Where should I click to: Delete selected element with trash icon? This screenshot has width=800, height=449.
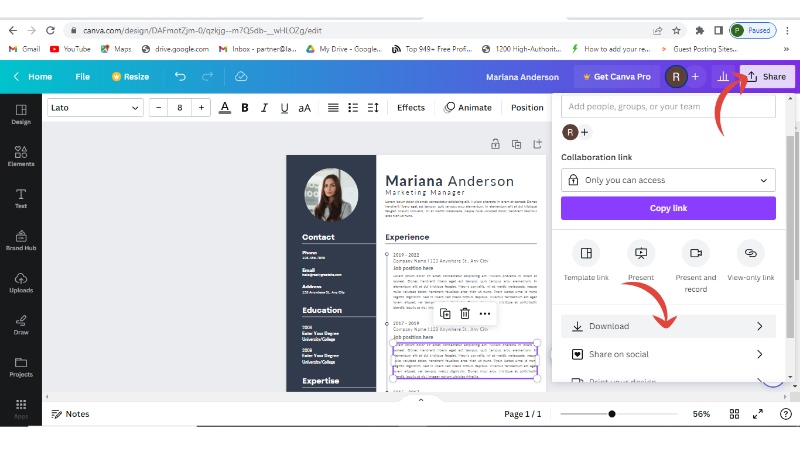(x=465, y=313)
